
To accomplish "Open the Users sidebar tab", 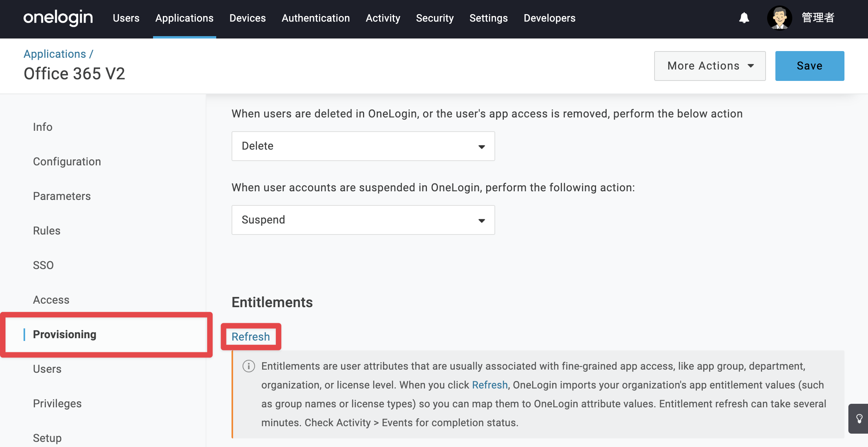I will (x=47, y=369).
